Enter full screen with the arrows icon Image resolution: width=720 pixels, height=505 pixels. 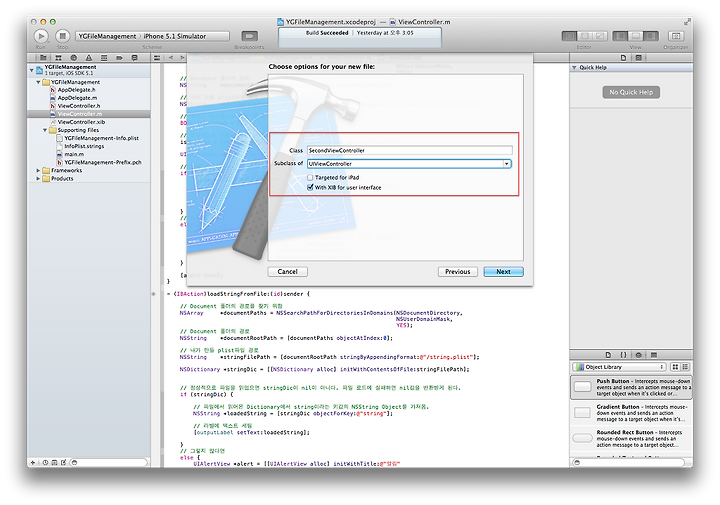[687, 22]
